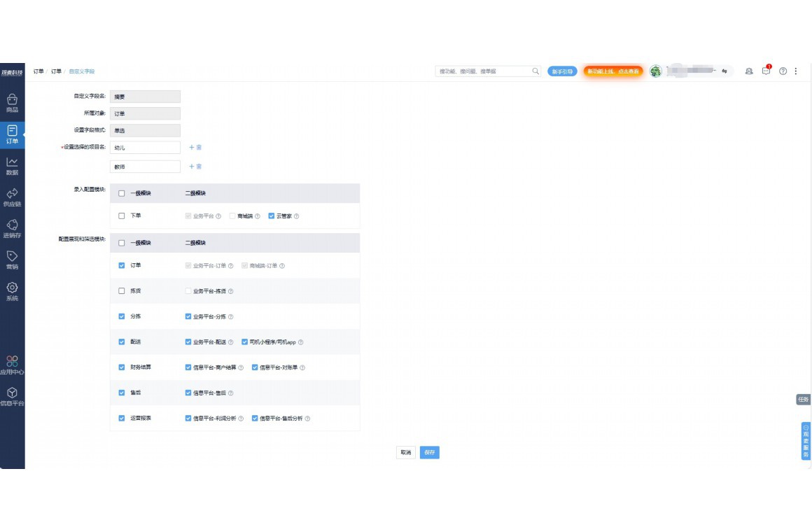Click the delete icon beside 幼儿 option
Screen dimensions: 812x532
point(199,148)
